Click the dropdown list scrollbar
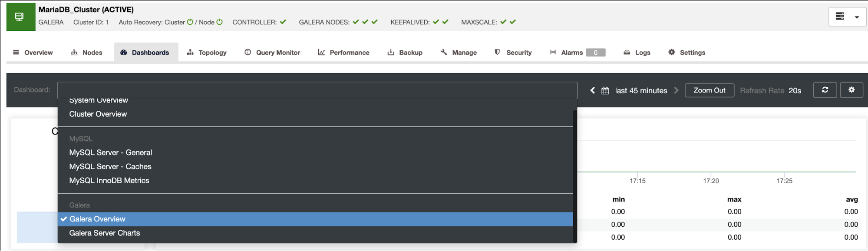The image size is (868, 251). (x=575, y=176)
